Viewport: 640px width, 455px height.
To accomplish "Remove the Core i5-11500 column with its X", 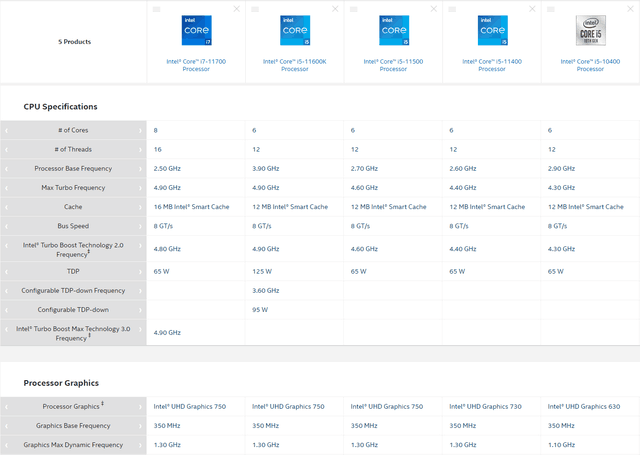I will 433,9.
